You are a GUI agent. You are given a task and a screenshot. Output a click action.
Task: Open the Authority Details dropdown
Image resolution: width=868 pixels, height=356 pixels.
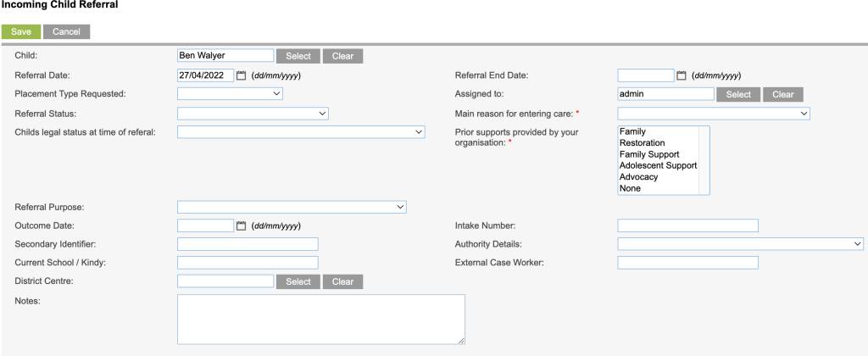[740, 244]
